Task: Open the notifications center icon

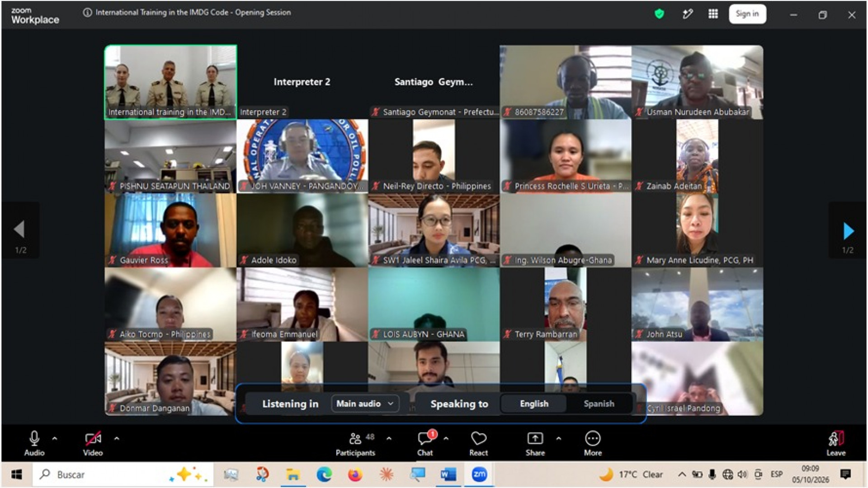Action: point(845,474)
